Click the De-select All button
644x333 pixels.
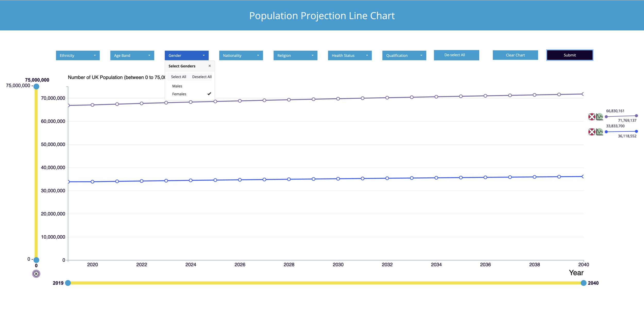point(456,55)
